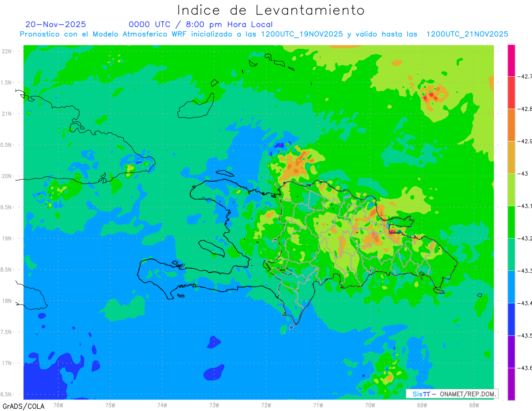
Task: Click the color bar value '-43.1'
Action: click(524, 206)
